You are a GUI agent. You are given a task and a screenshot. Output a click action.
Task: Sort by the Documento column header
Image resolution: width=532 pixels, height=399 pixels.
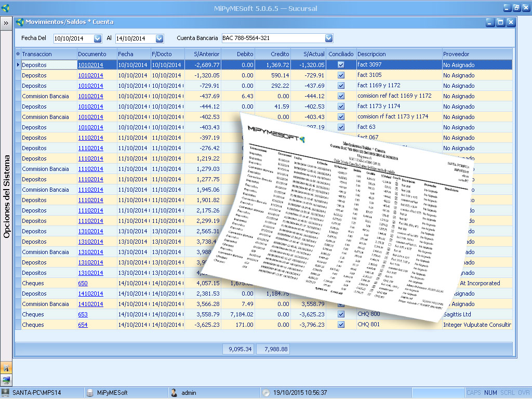point(97,54)
